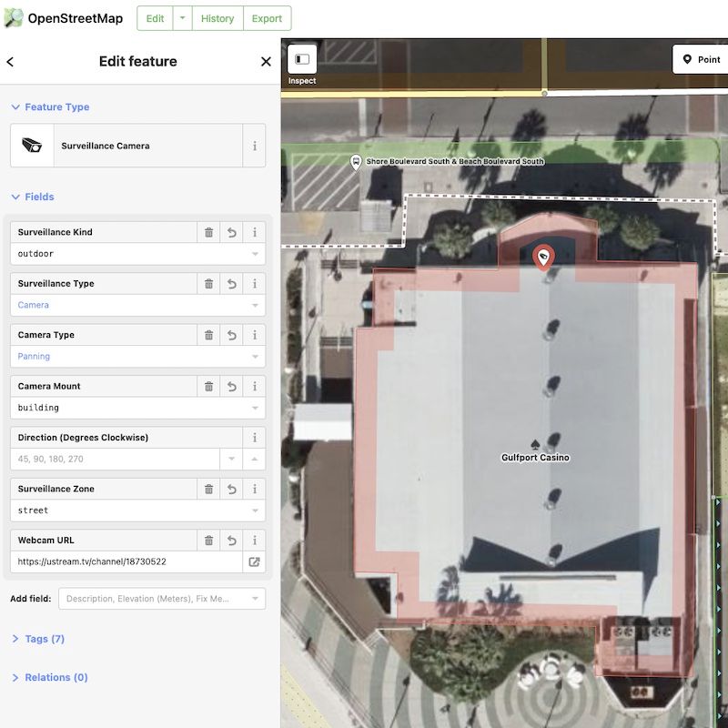Expand the Tags (7) section
Image resolution: width=728 pixels, height=728 pixels.
click(x=38, y=639)
